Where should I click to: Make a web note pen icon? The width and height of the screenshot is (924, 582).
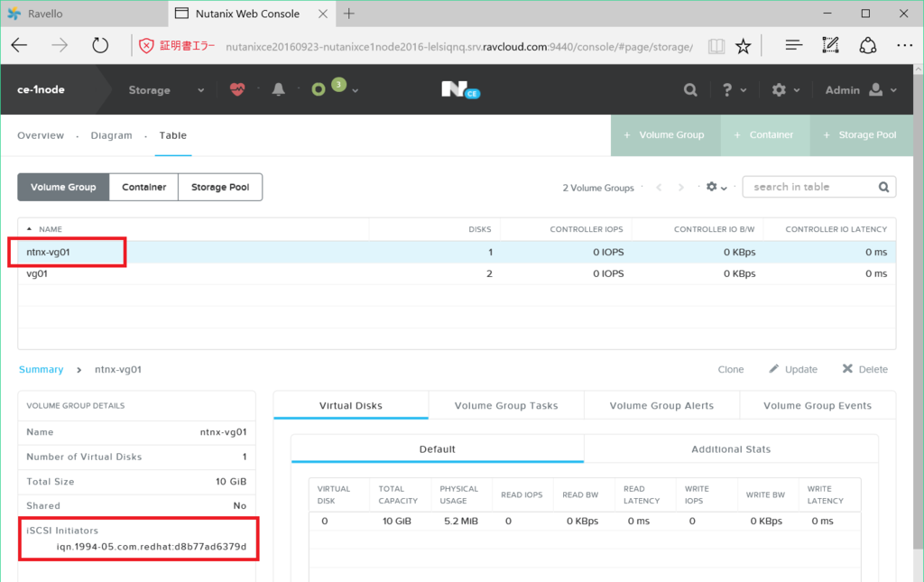[x=830, y=45]
